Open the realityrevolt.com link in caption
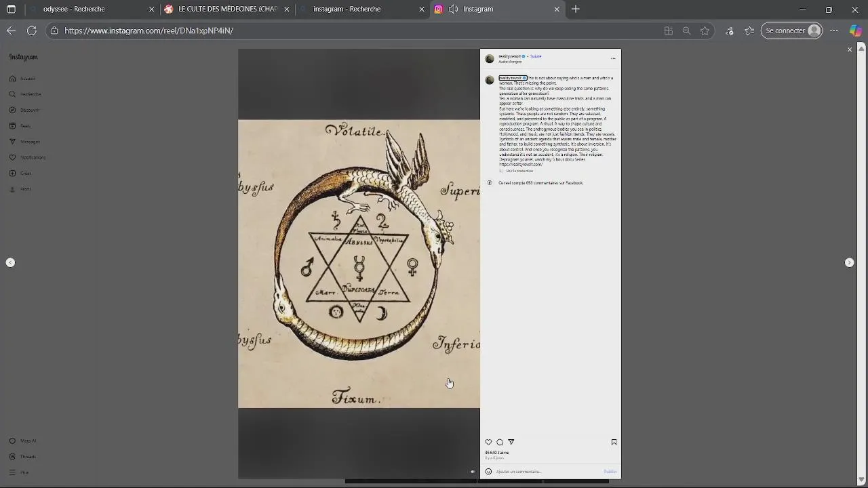 (521, 165)
